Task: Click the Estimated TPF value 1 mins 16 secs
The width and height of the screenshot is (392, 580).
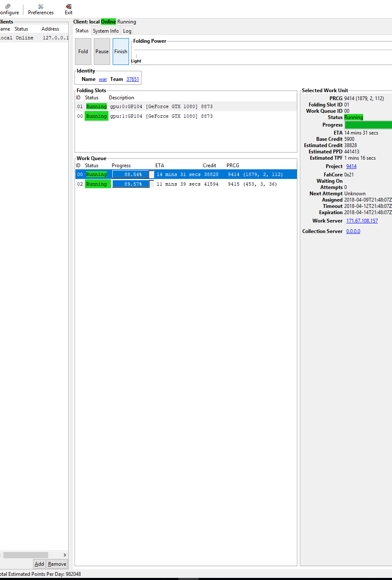Action: pos(360,158)
